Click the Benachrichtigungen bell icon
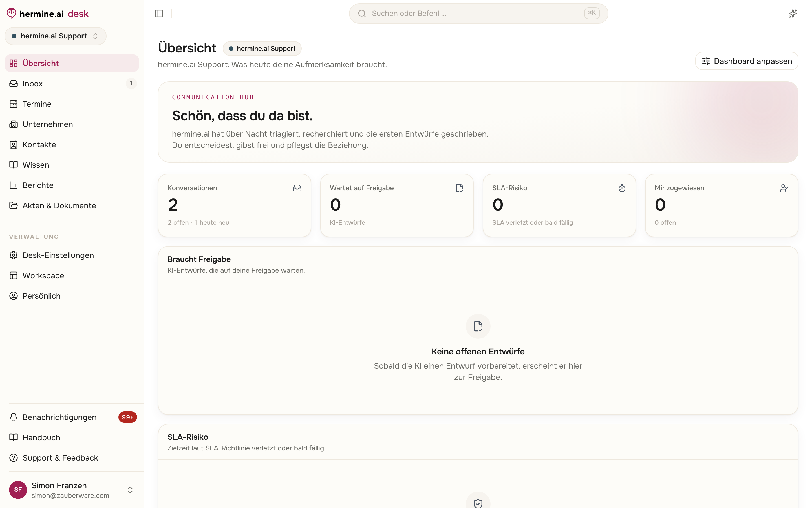Image resolution: width=812 pixels, height=508 pixels. click(14, 417)
